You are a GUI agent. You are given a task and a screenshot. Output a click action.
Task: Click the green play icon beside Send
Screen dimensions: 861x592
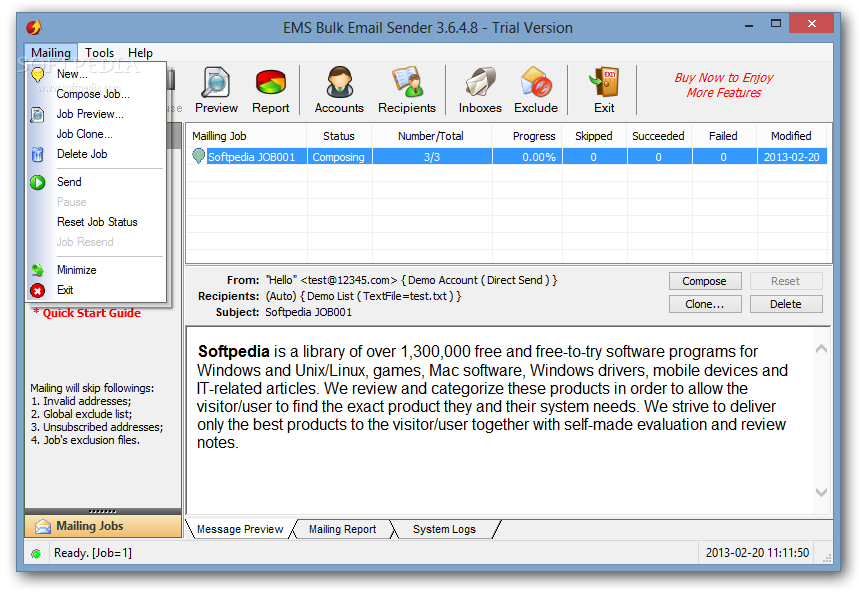point(37,182)
